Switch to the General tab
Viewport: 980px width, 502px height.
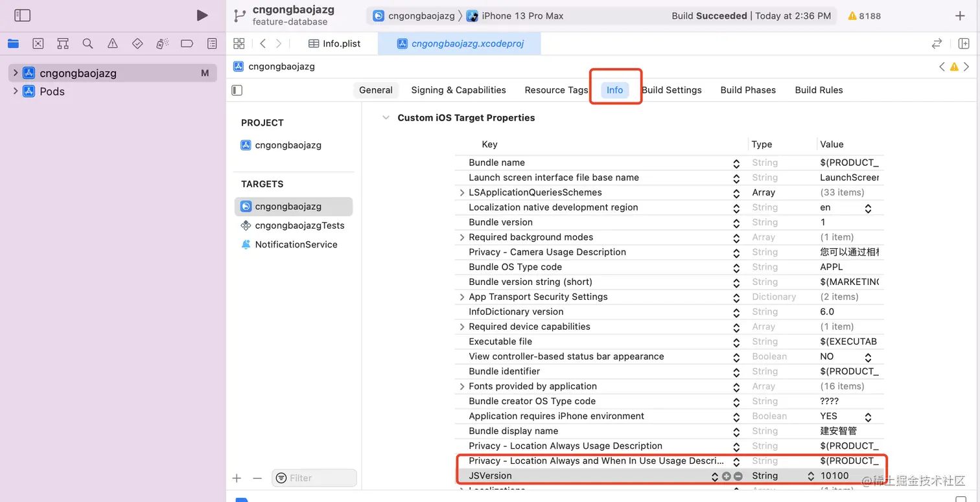tap(376, 90)
